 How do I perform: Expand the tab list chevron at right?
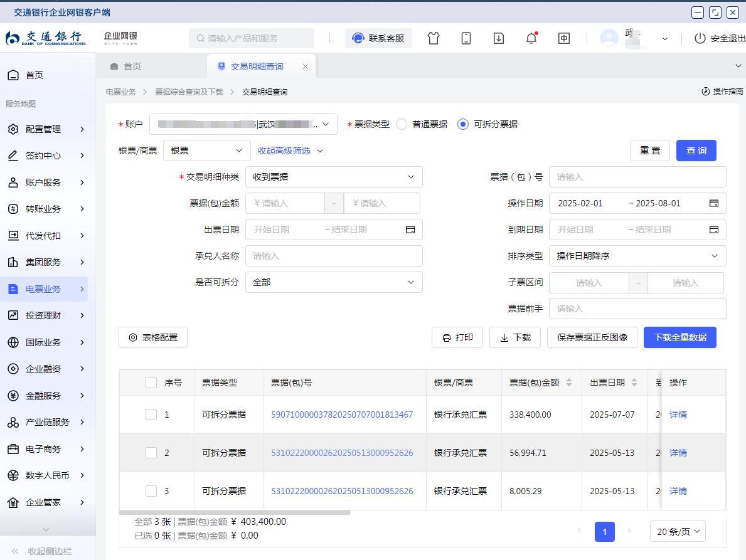click(x=738, y=66)
